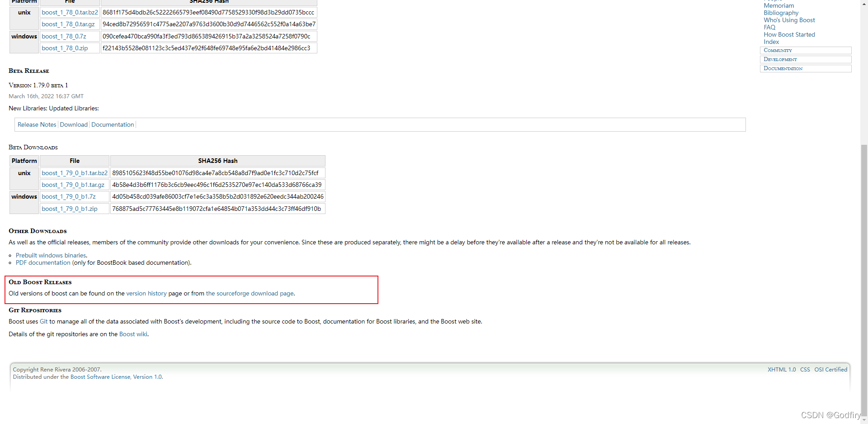Expand the Development sidebar section

806,59
